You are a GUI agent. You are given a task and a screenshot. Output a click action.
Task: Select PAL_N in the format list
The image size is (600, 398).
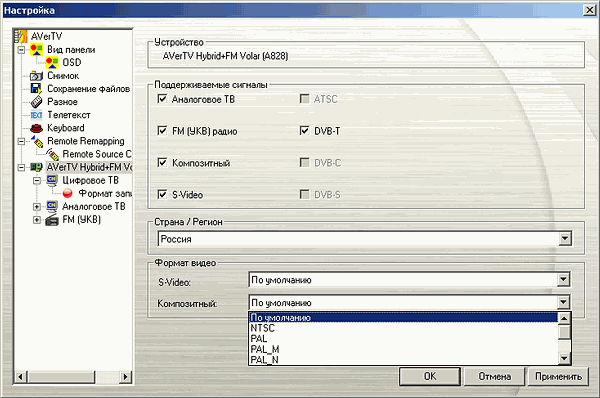[403, 360]
